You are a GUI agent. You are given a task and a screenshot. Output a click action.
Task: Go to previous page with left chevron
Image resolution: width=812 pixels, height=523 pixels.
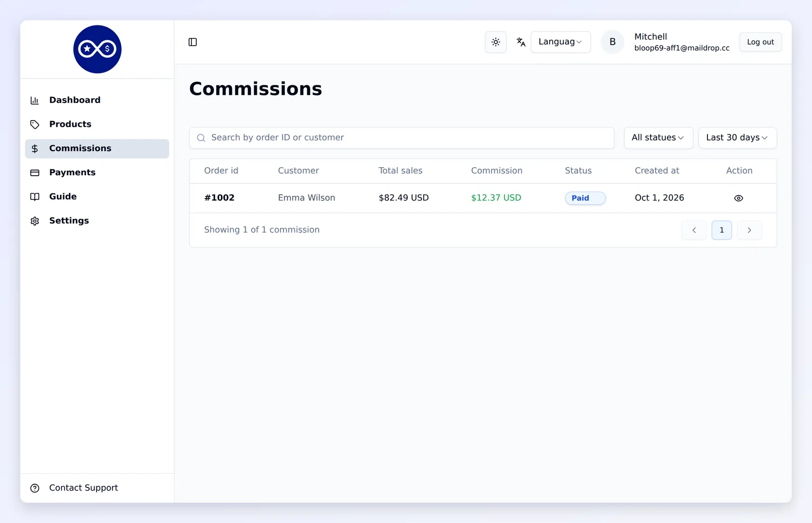tap(694, 230)
